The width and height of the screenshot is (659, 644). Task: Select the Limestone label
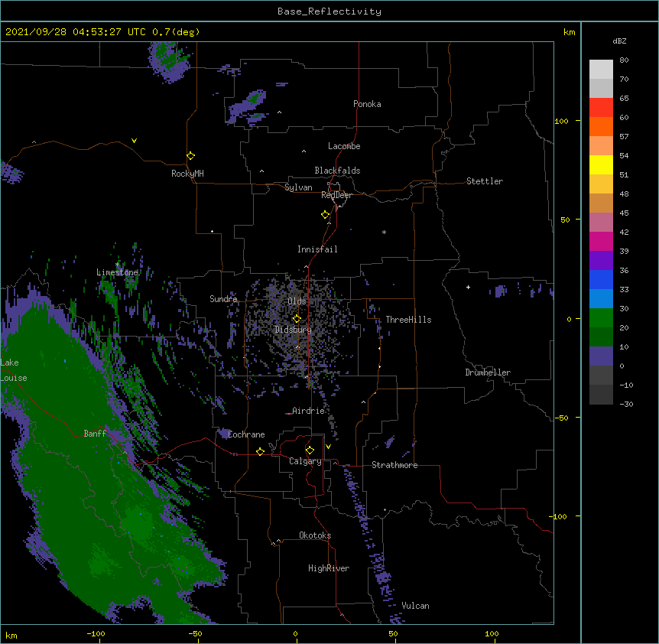(117, 272)
